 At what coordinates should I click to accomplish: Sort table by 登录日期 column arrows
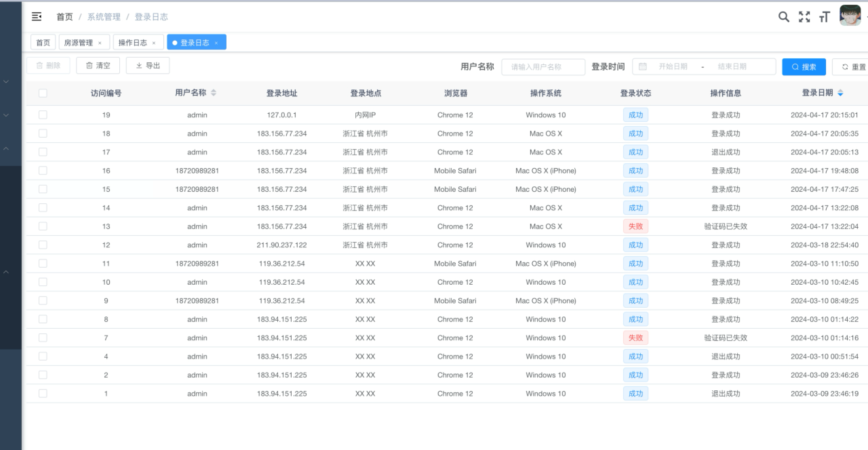click(840, 93)
